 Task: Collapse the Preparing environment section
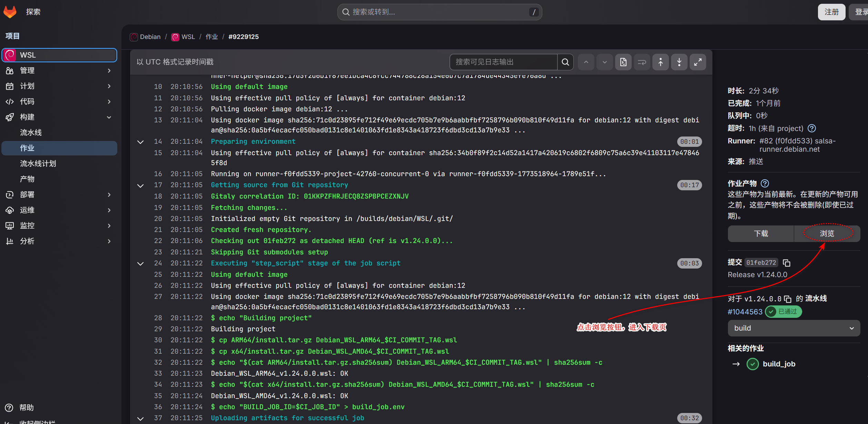coord(140,142)
